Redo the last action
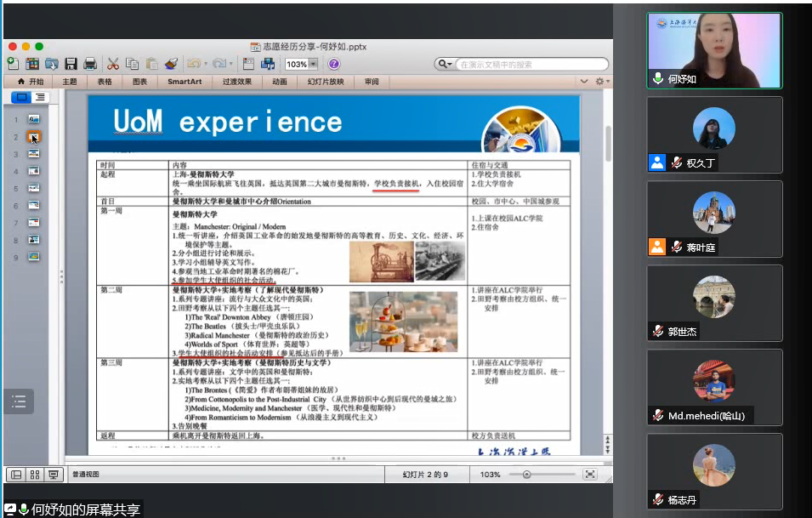Screen dimensions: 812x518 219,64
